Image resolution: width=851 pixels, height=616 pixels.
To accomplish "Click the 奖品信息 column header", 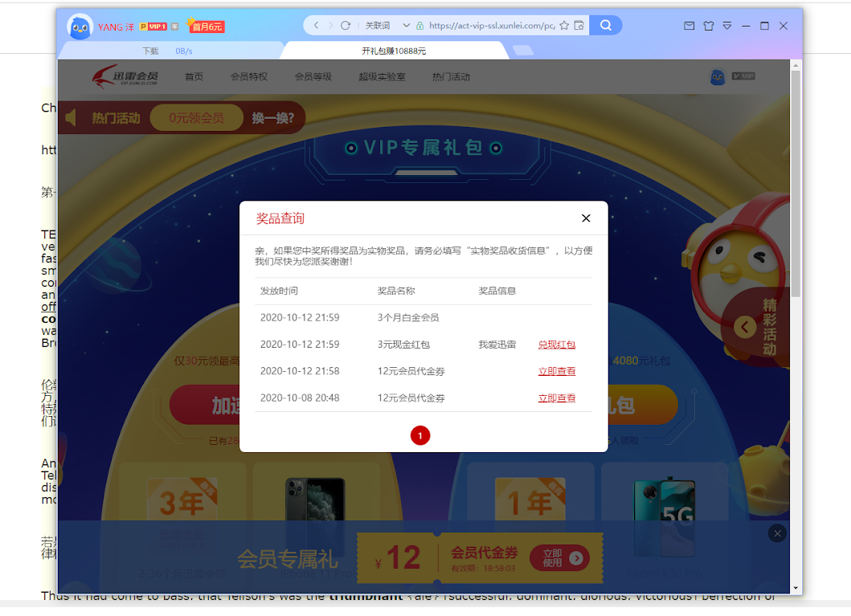I will pos(497,292).
